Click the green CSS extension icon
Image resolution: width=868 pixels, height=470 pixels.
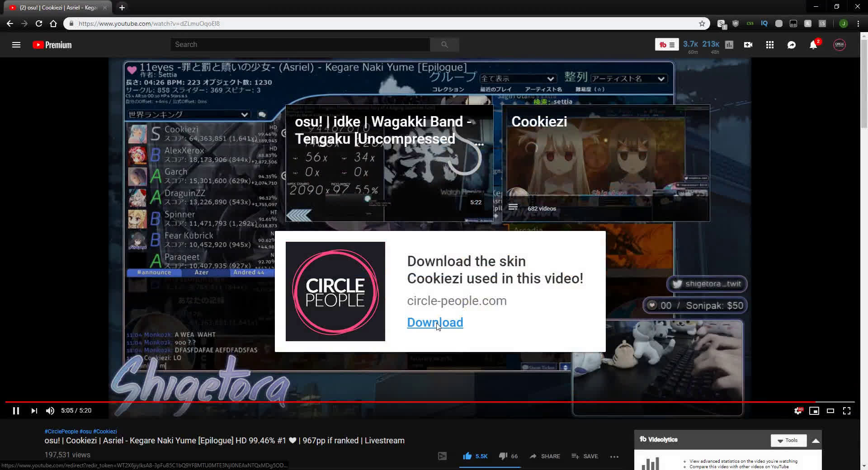pyautogui.click(x=750, y=23)
